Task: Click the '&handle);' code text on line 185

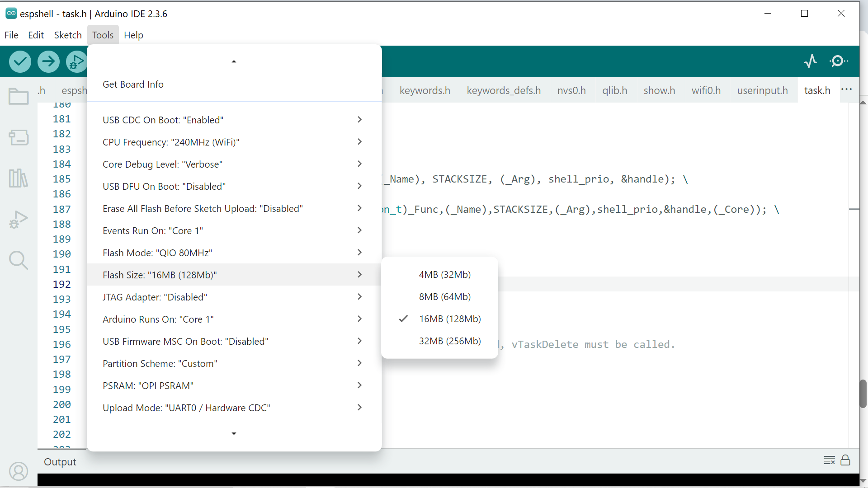Action: [x=648, y=179]
